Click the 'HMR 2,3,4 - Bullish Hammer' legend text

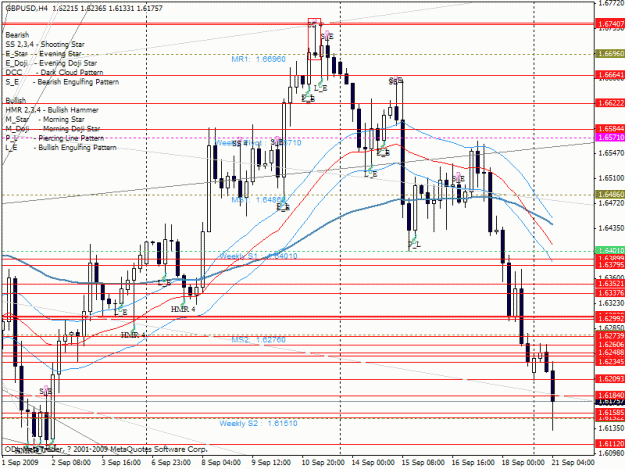pos(52,110)
